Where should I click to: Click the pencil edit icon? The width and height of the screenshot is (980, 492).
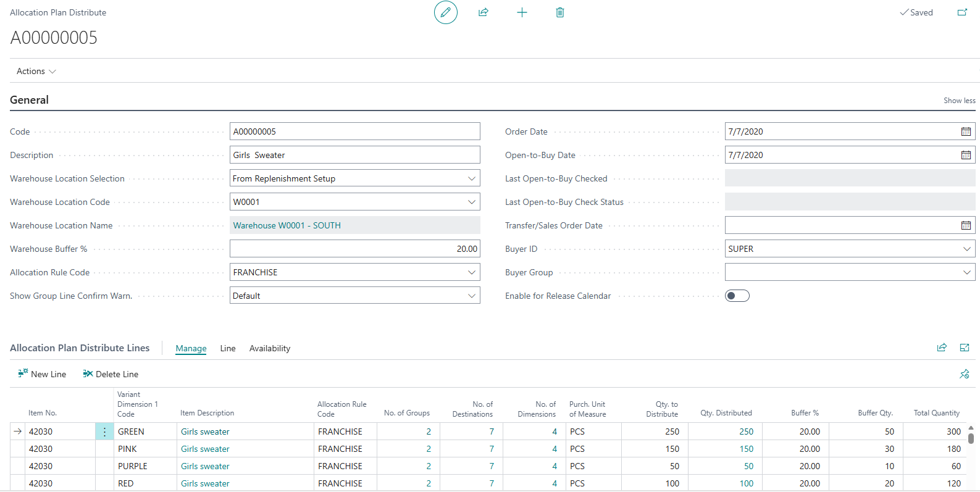445,12
